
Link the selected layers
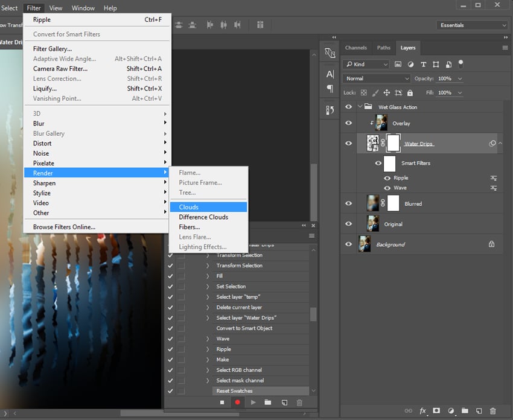(409, 411)
